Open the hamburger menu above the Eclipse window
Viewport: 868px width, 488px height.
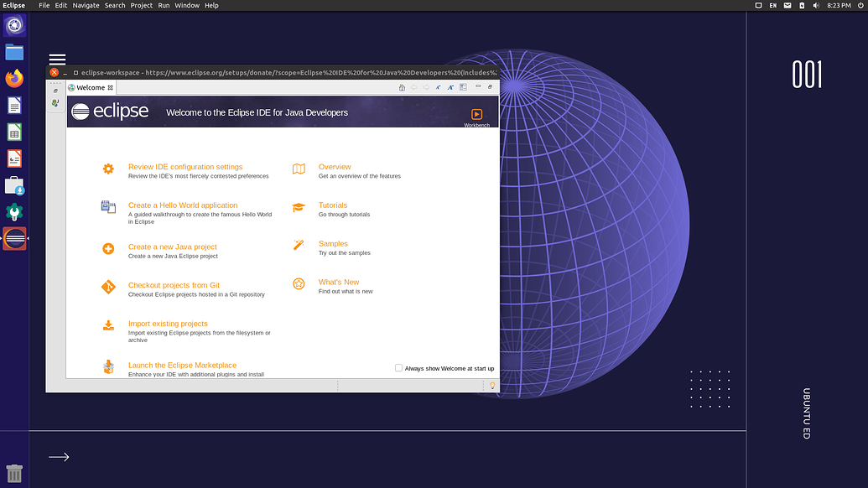point(57,60)
